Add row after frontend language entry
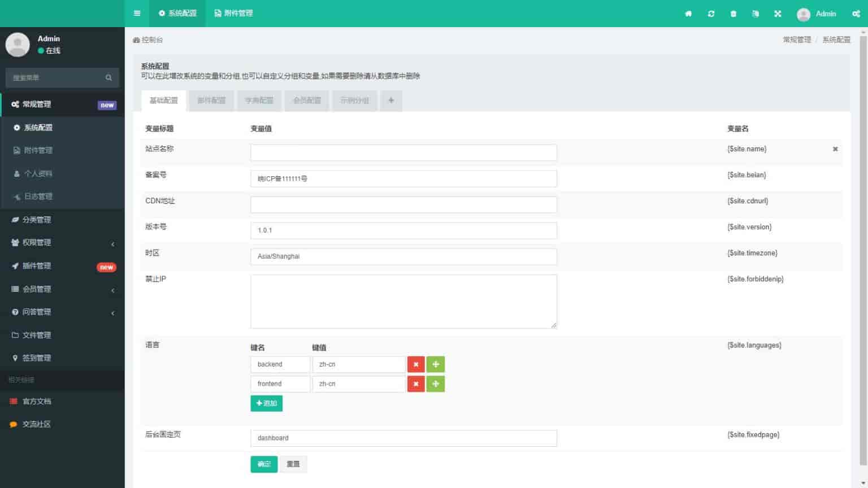 (x=435, y=384)
